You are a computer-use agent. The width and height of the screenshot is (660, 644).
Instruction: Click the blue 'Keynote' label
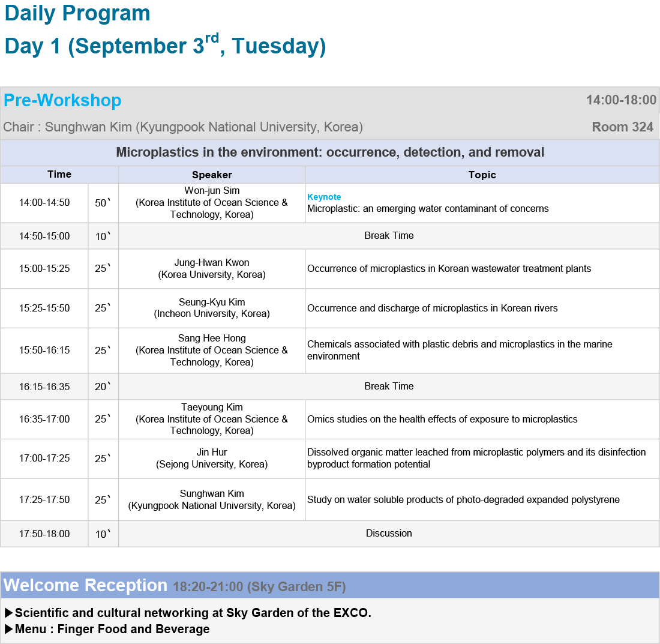coord(324,197)
